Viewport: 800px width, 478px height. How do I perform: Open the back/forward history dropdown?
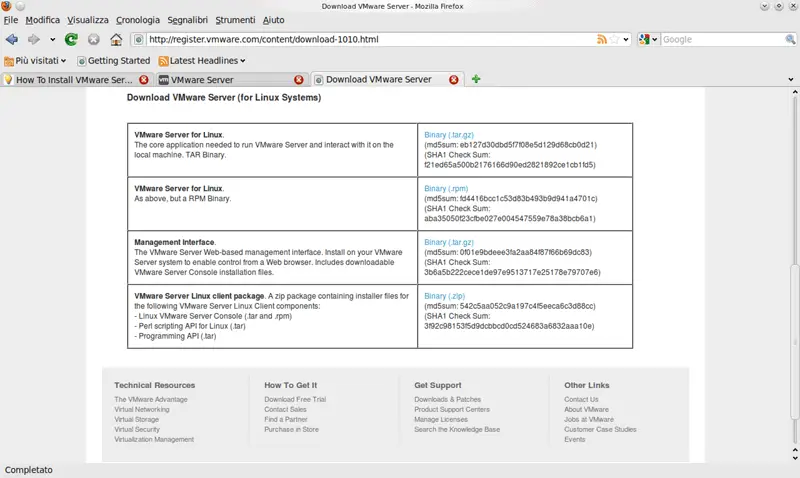52,39
